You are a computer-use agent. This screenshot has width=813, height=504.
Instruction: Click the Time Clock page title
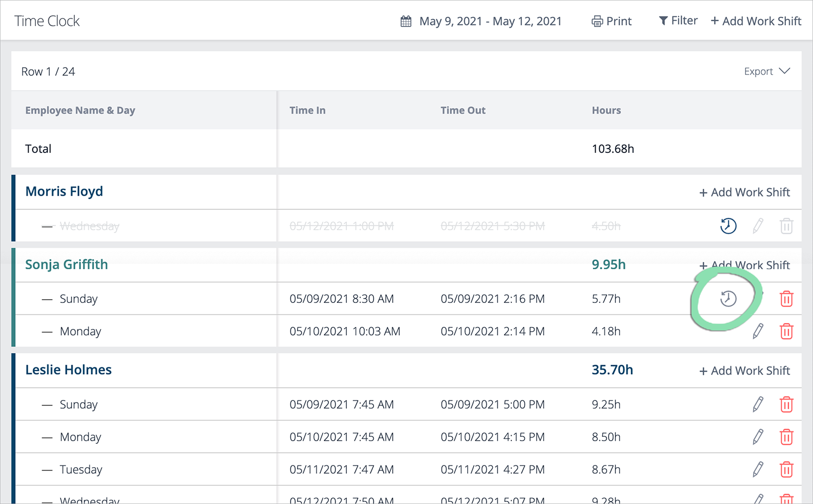(x=47, y=21)
